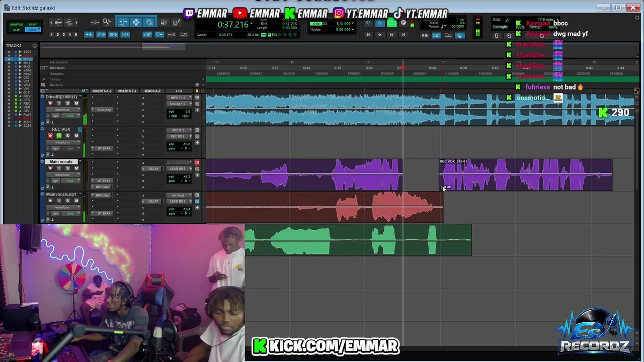
Task: Click the Fast Forward transport button
Action: point(391,35)
